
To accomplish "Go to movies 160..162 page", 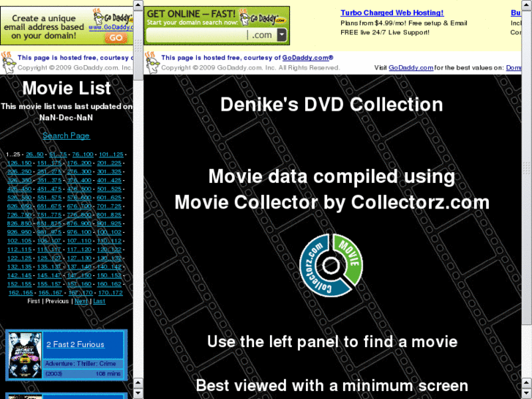I will 109,284.
